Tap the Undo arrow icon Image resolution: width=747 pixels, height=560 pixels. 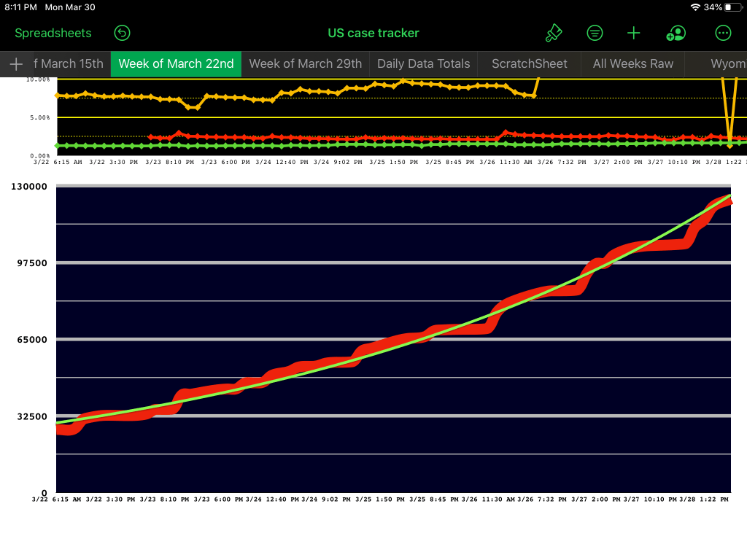pos(122,33)
